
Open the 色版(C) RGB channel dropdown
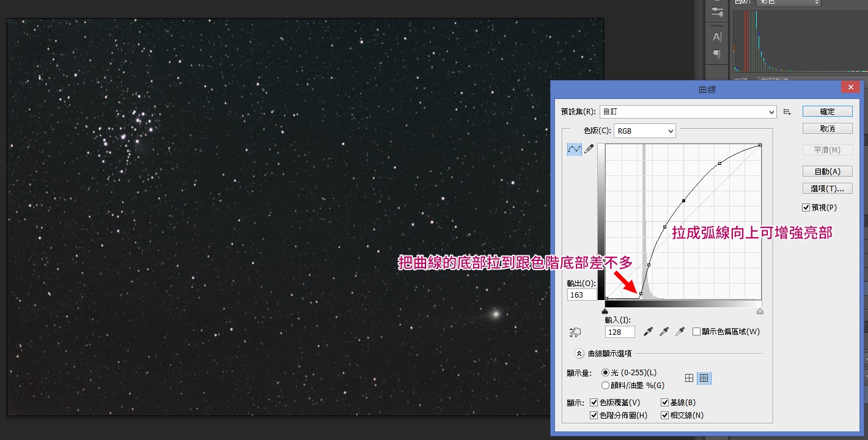[645, 131]
